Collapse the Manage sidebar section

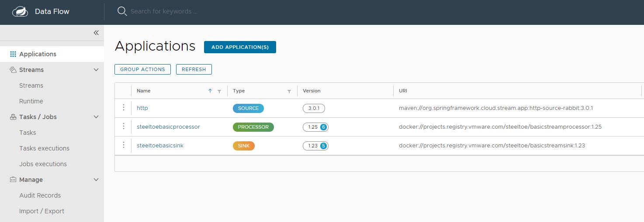(x=96, y=180)
